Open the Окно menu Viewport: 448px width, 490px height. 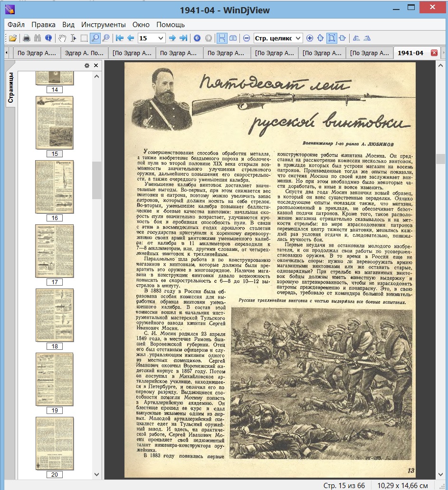(141, 25)
